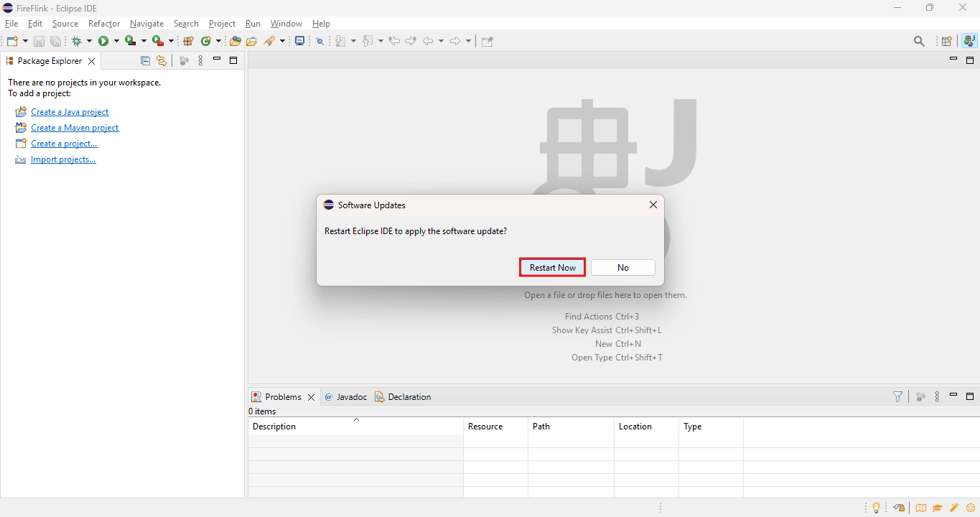Click the Tip of the Day lightbulb
Viewport: 980px width, 517px height.
click(876, 508)
